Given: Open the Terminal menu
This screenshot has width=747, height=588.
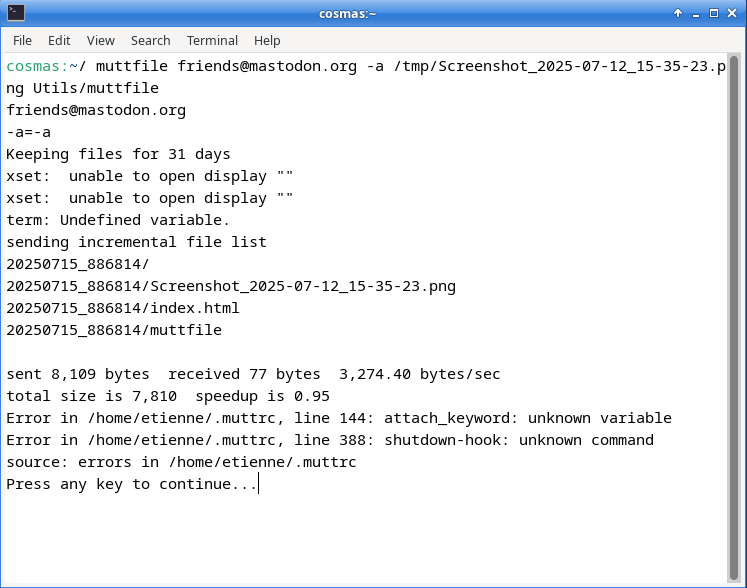Looking at the screenshot, I should click(x=212, y=41).
